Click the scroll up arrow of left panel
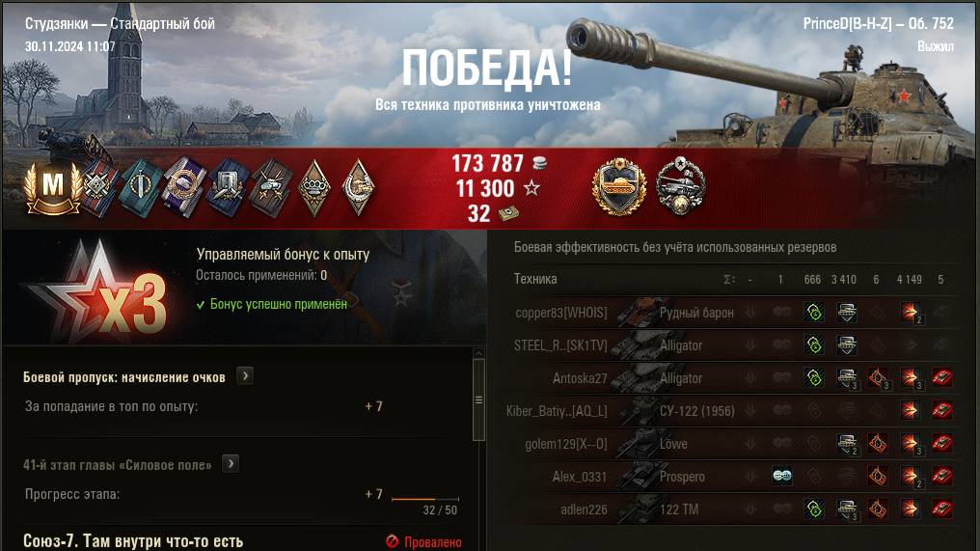This screenshot has height=551, width=980. [x=478, y=353]
